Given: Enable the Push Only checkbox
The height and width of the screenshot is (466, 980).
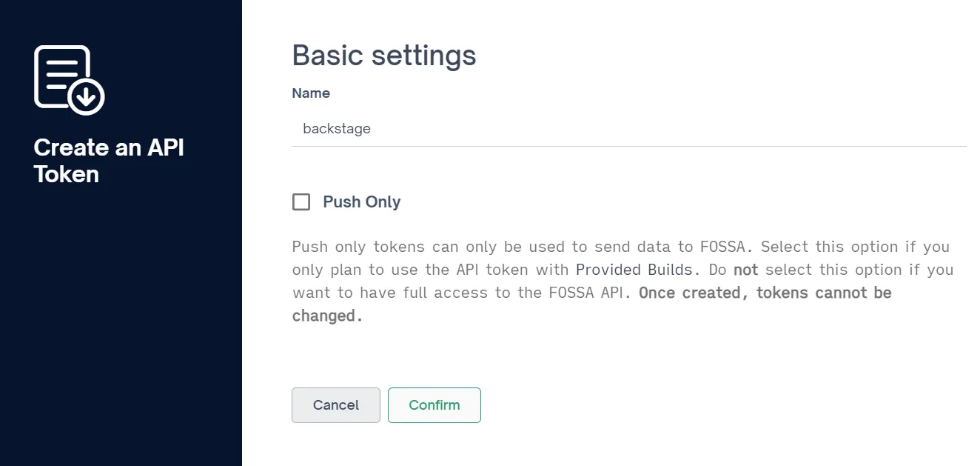Looking at the screenshot, I should (x=301, y=202).
